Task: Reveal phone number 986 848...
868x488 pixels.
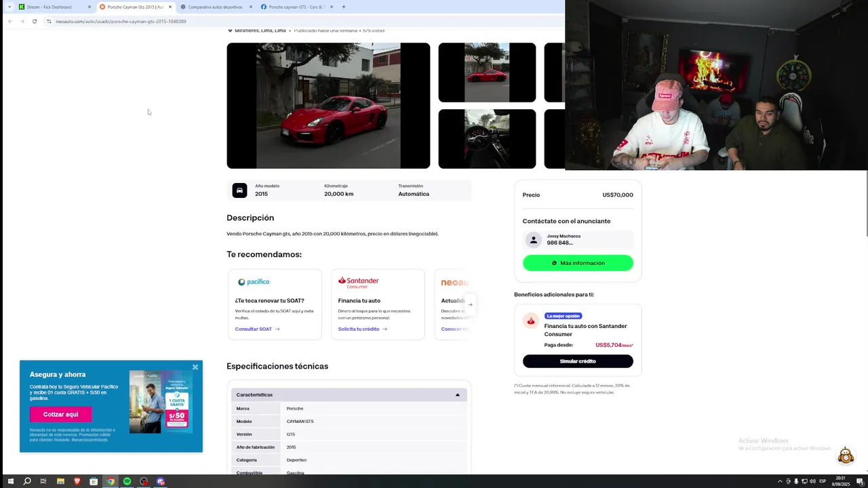Action: point(560,243)
